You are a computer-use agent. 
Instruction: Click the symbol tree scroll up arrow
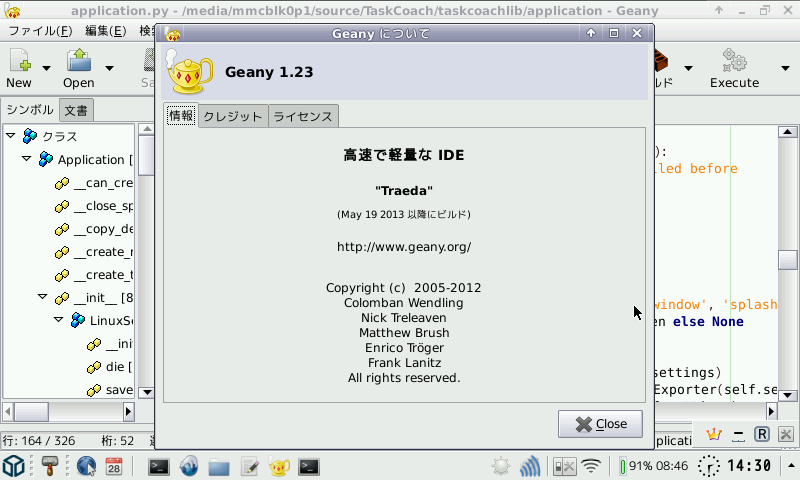point(146,129)
